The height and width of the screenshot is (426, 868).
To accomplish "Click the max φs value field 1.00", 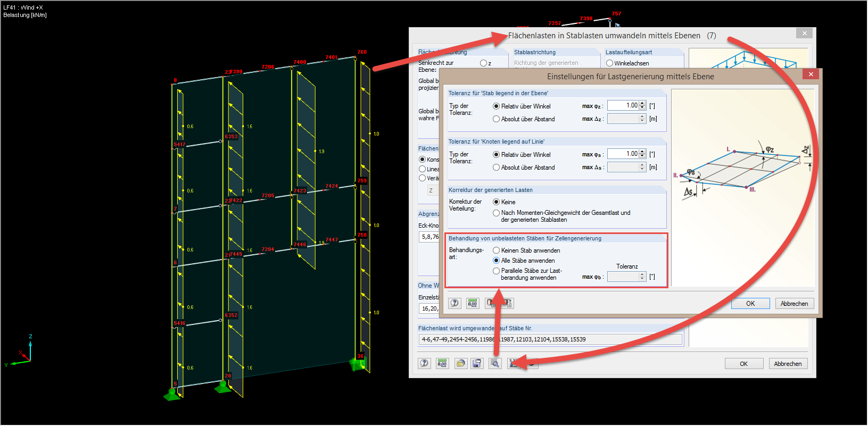I will point(623,154).
